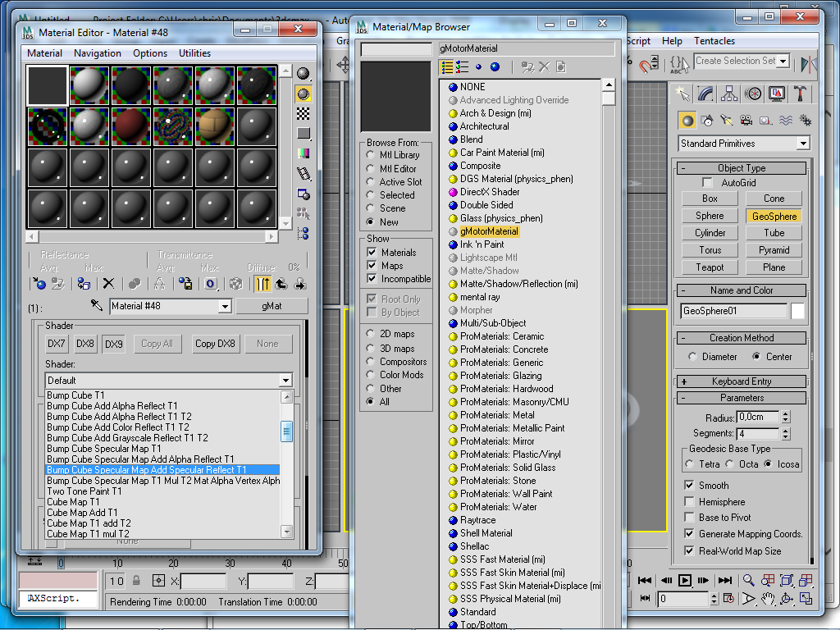Viewport: 840px width, 630px height.
Task: Click Assign Material to Selection icon
Action: click(x=84, y=283)
